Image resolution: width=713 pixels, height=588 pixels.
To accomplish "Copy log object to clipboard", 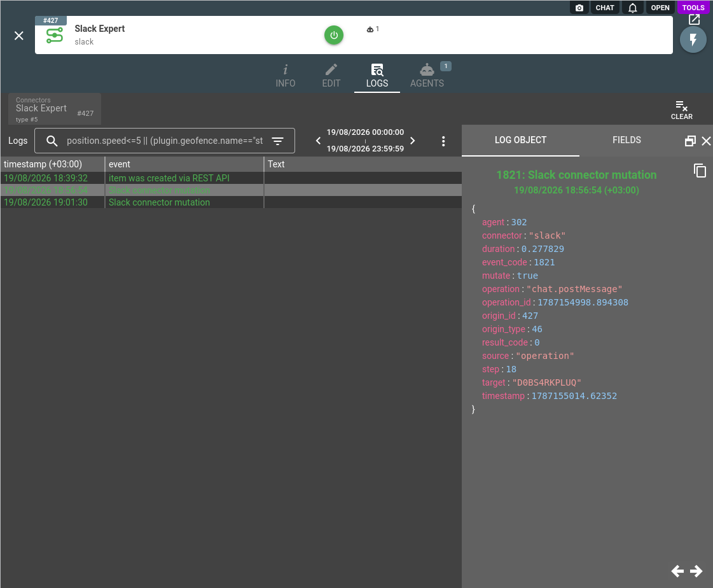I will click(700, 171).
